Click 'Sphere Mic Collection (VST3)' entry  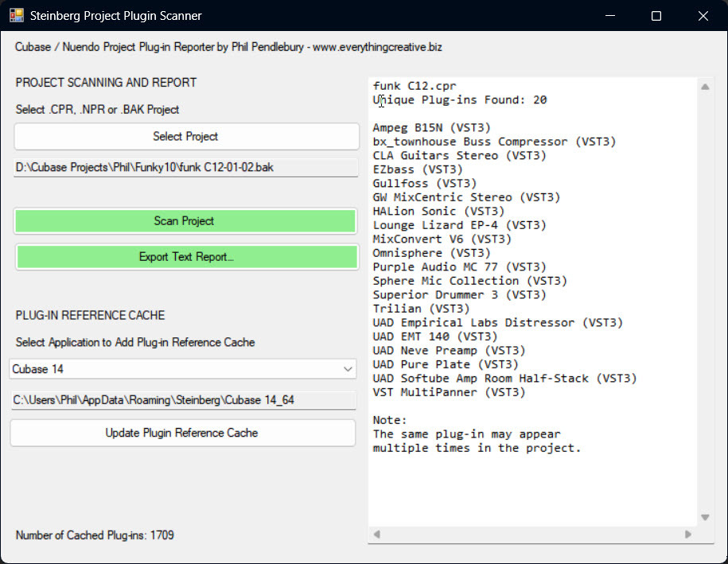click(470, 281)
